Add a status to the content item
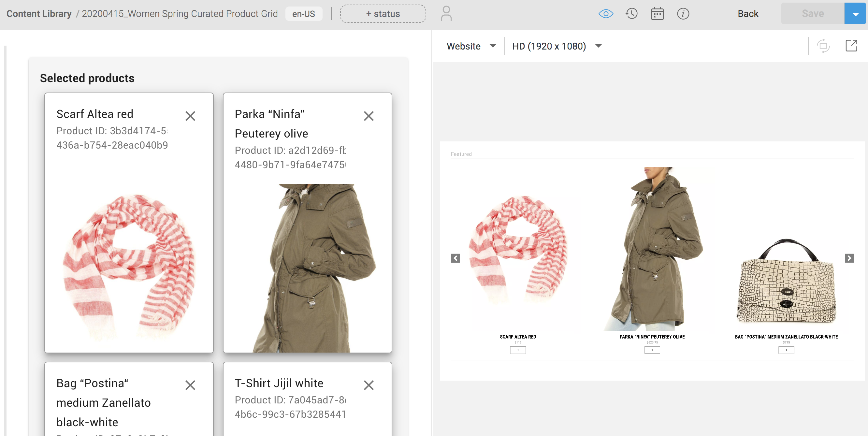 [383, 14]
